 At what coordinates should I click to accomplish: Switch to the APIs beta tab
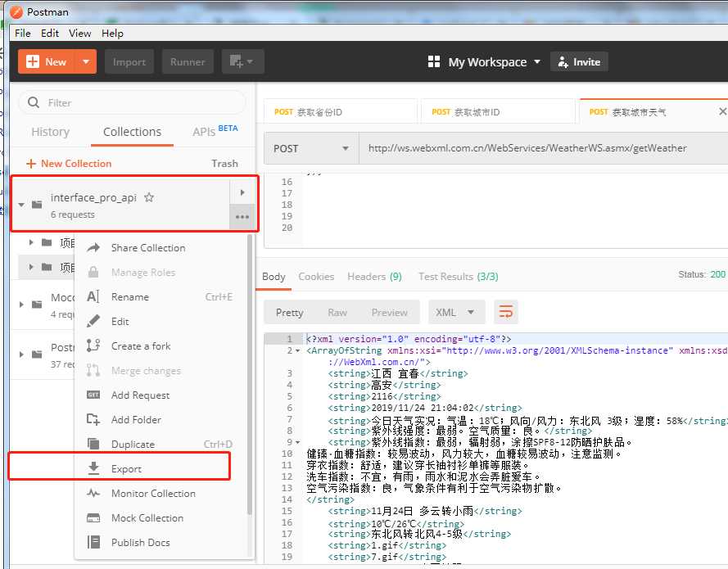pos(215,131)
